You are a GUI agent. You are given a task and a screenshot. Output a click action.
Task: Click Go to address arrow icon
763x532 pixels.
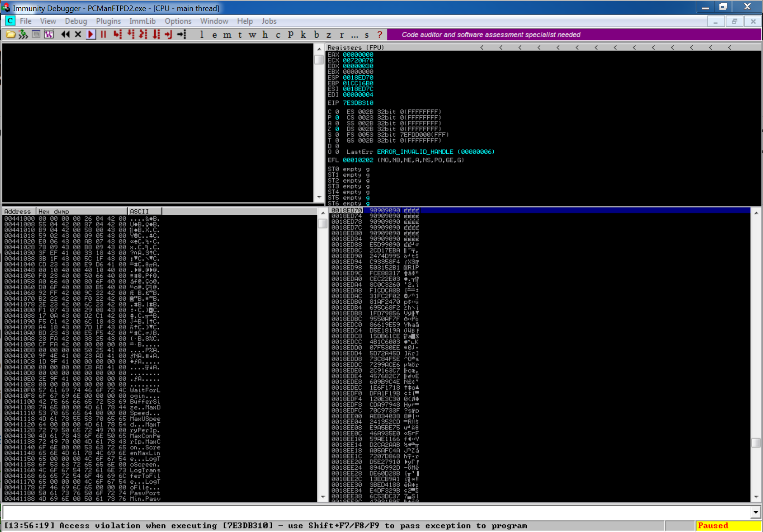click(x=182, y=35)
